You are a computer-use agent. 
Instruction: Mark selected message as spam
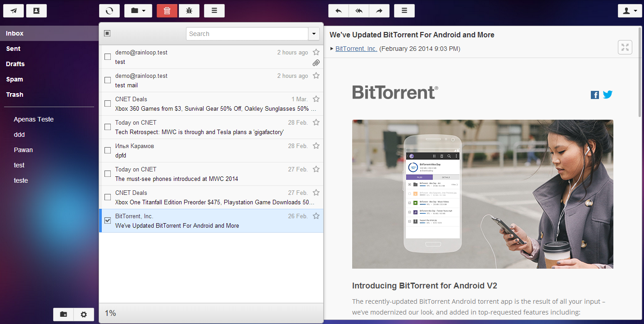point(189,10)
